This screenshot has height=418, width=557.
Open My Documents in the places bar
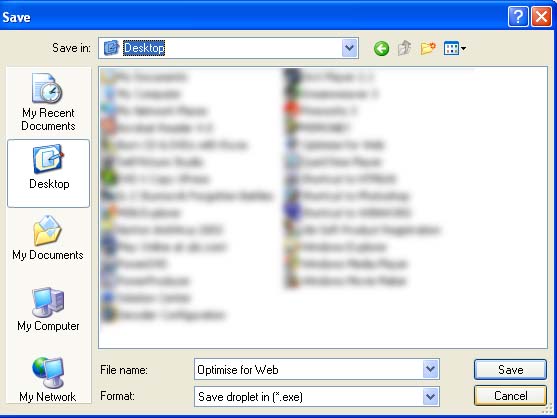(48, 238)
